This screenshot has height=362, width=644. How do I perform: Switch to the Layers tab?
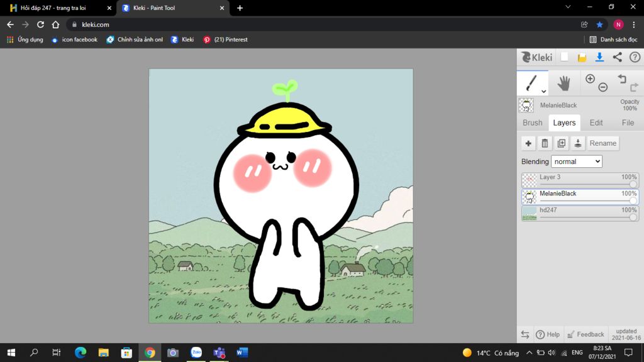pyautogui.click(x=564, y=123)
